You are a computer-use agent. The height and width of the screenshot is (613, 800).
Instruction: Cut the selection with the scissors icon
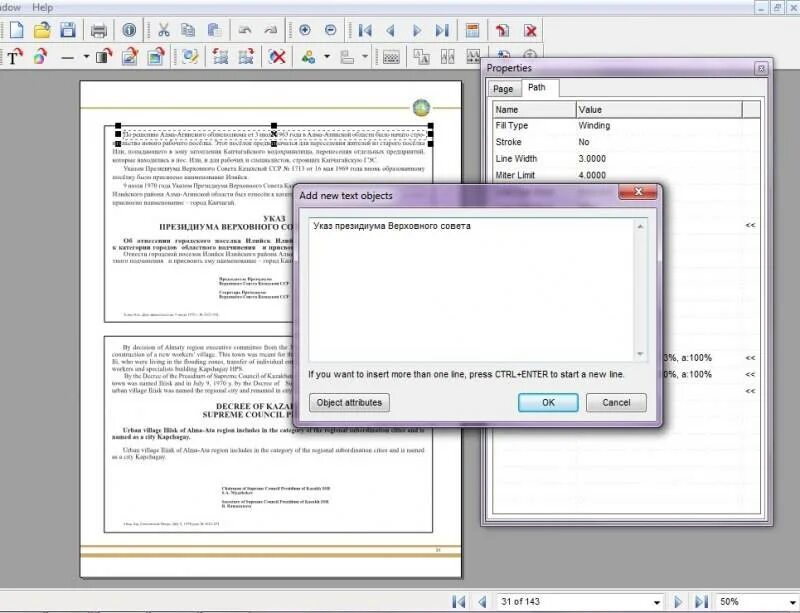tap(163, 31)
